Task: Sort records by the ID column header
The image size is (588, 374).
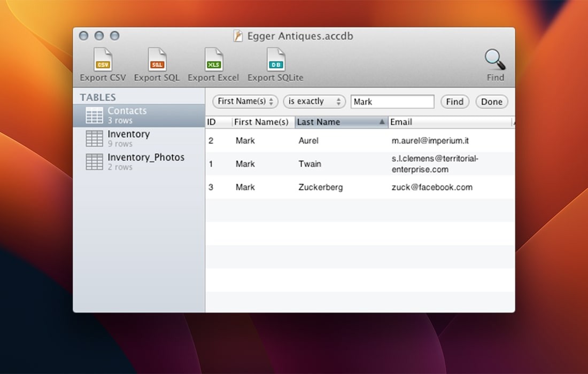Action: [x=216, y=122]
